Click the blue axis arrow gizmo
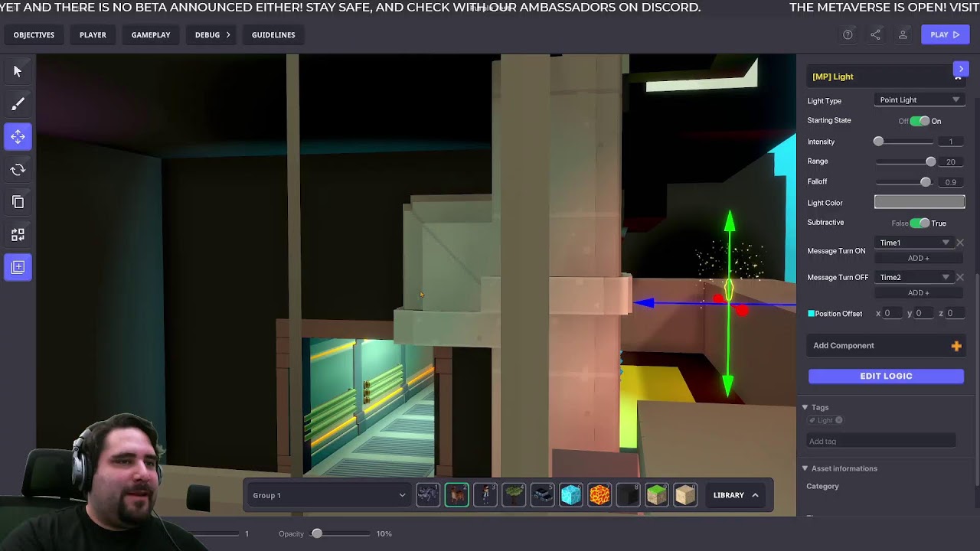Image resolution: width=980 pixels, height=551 pixels. [x=644, y=304]
